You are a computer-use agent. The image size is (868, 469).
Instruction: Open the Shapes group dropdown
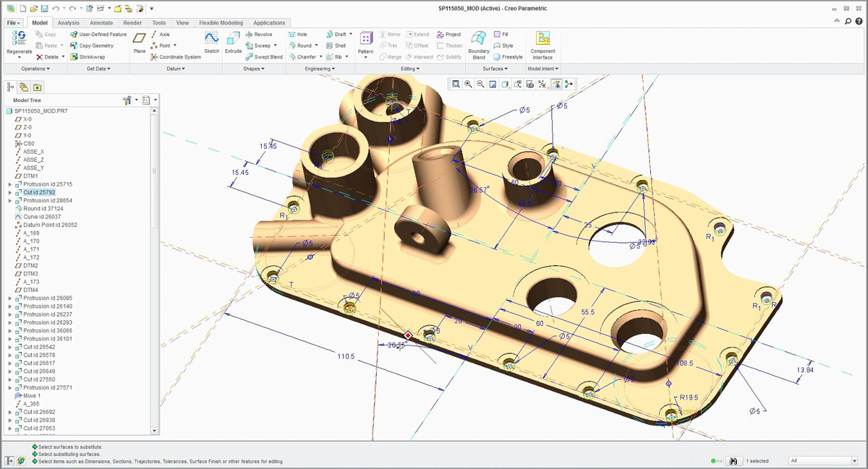point(253,69)
